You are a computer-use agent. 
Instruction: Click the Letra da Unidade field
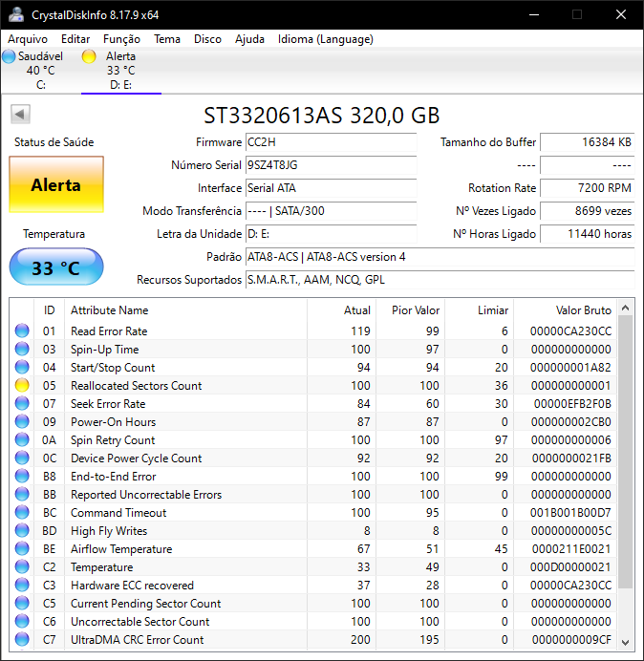click(x=331, y=233)
